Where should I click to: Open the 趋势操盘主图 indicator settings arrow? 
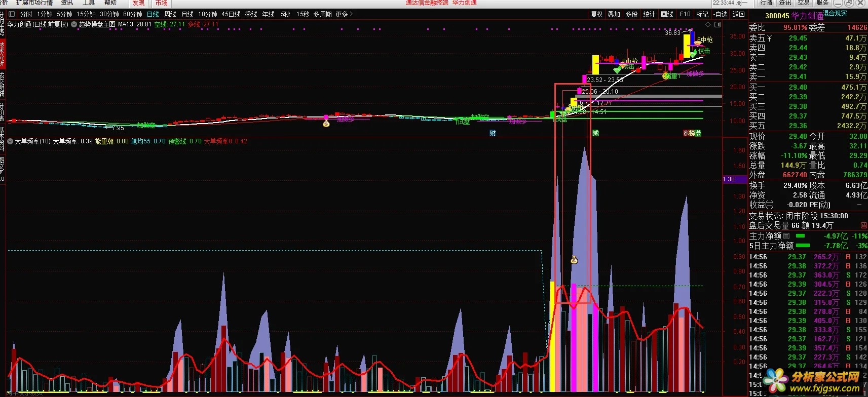pos(74,24)
